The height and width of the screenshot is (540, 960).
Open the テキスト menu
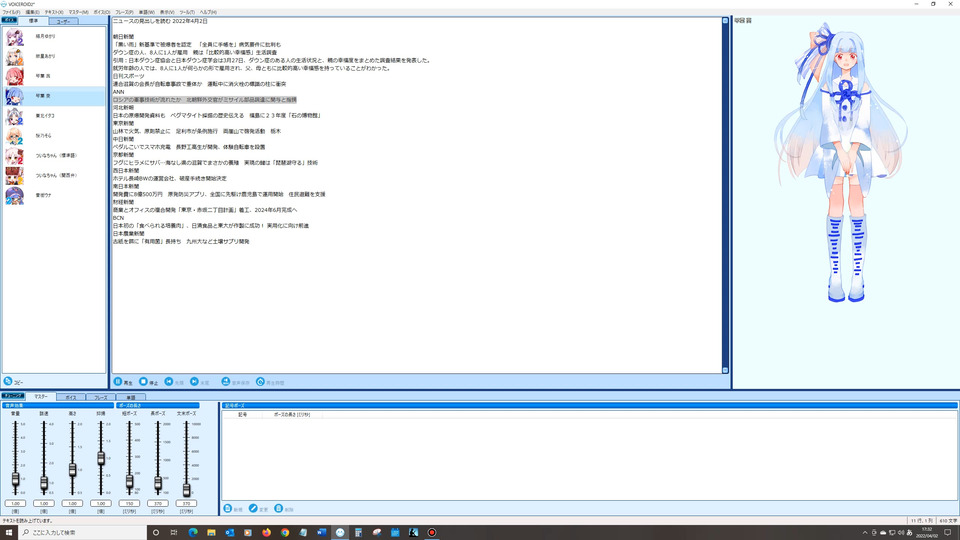tap(54, 12)
